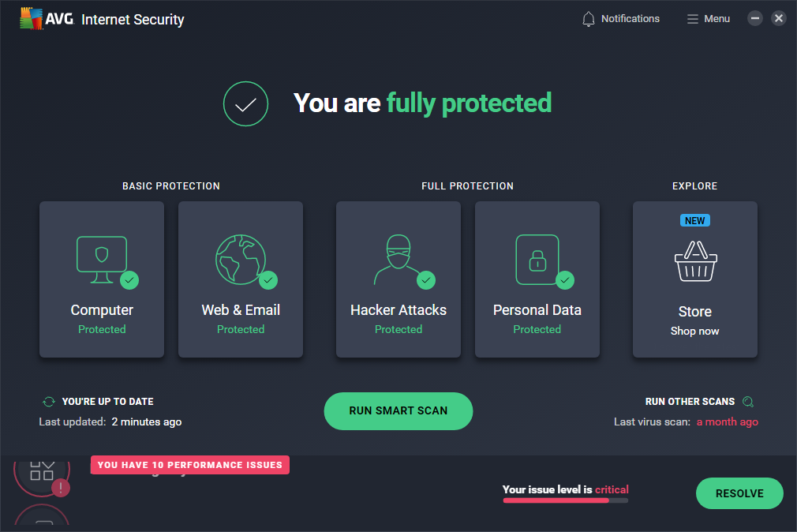Click the Store shopping basket icon
This screenshot has height=532, width=797.
tap(694, 262)
